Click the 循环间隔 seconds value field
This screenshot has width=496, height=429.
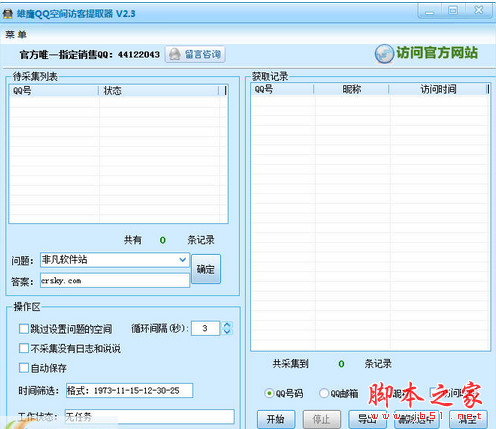pyautogui.click(x=205, y=328)
